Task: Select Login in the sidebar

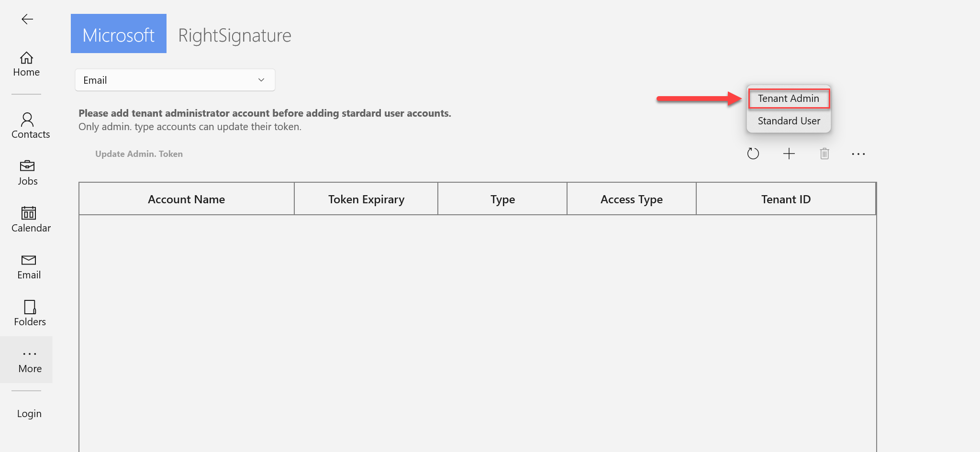Action: (x=29, y=413)
